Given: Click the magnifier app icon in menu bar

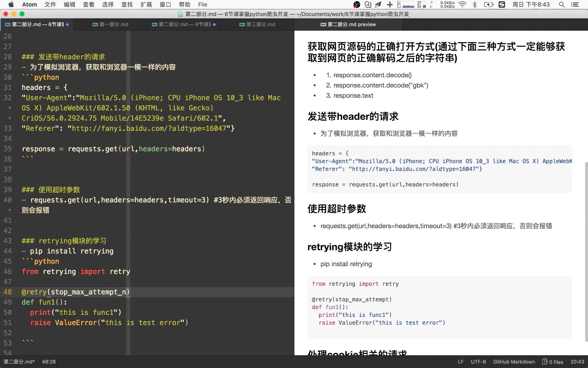Looking at the screenshot, I should [367, 5].
